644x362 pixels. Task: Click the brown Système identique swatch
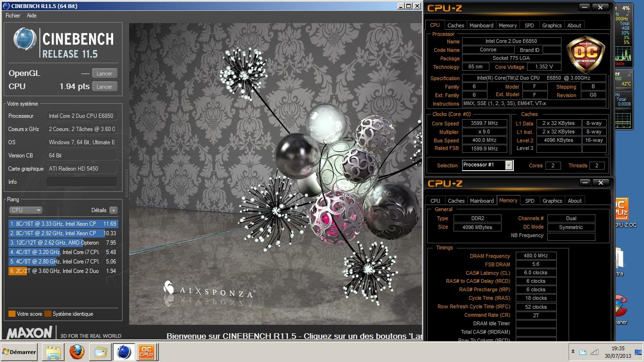[x=48, y=314]
